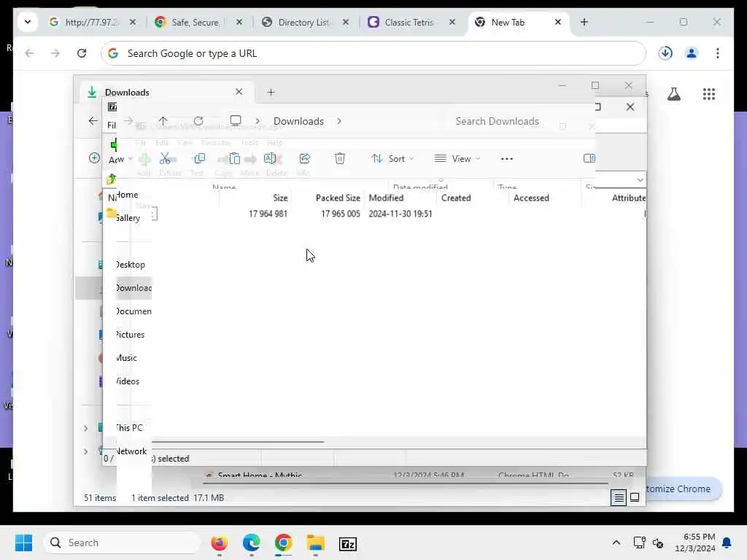
Task: Refresh the Downloads folder in Explorer
Action: 198,121
